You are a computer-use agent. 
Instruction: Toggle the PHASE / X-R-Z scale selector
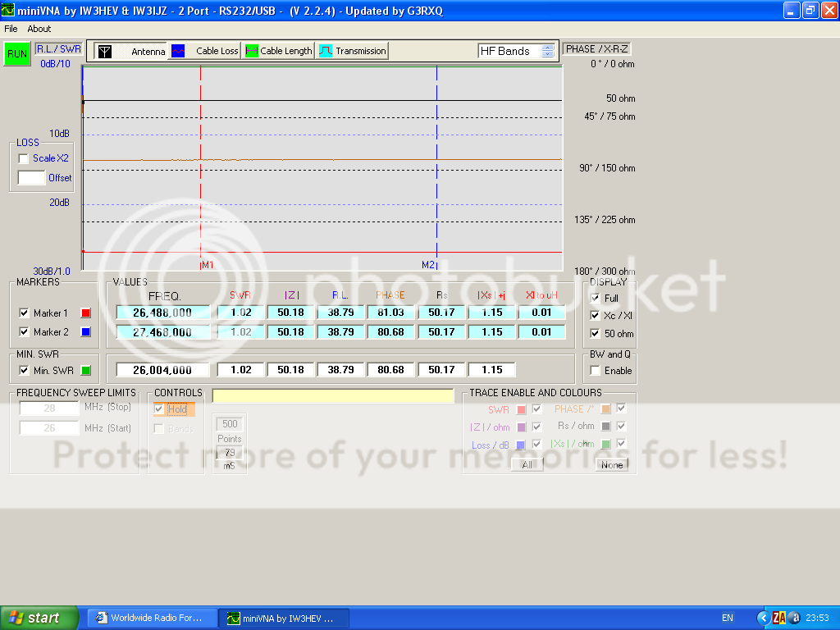[x=596, y=49]
